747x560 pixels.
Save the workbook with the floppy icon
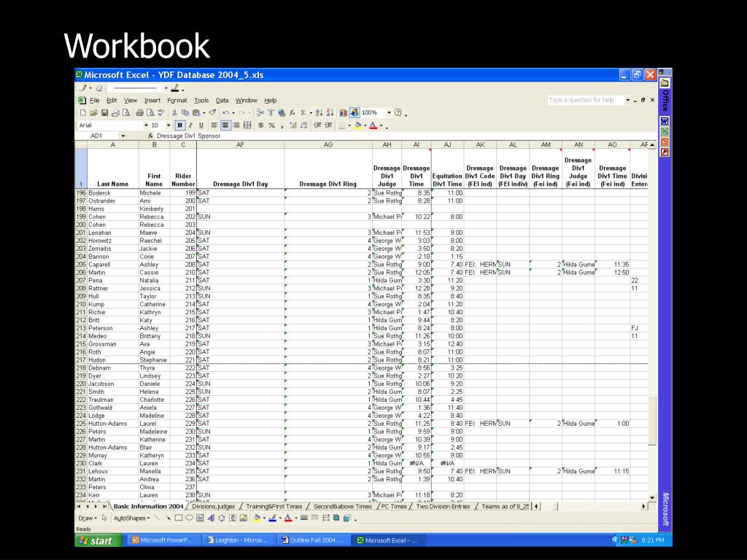[x=104, y=113]
